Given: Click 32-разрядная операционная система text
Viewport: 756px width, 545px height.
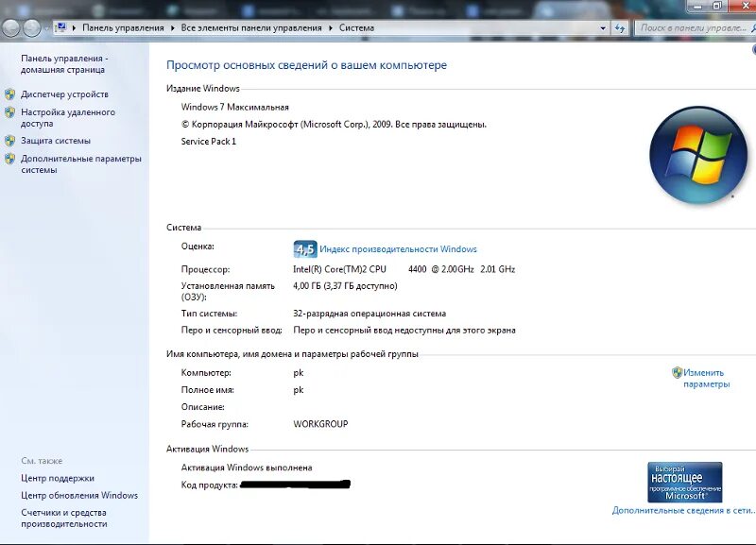Looking at the screenshot, I should point(369,314).
